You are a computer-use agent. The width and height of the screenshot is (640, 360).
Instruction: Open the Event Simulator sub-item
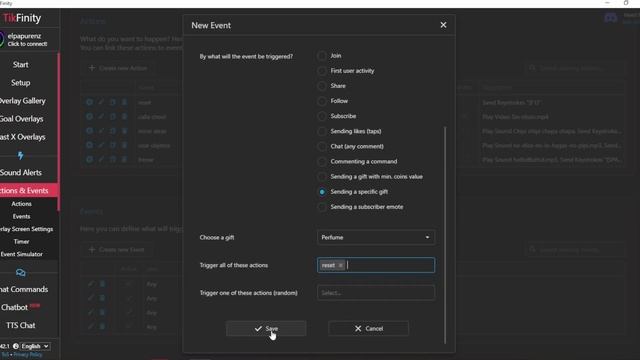[22, 254]
